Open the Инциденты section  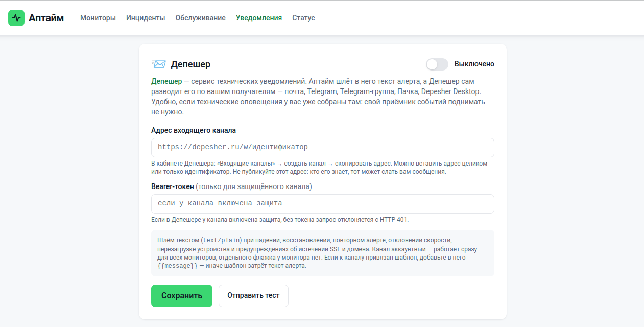[x=146, y=18]
